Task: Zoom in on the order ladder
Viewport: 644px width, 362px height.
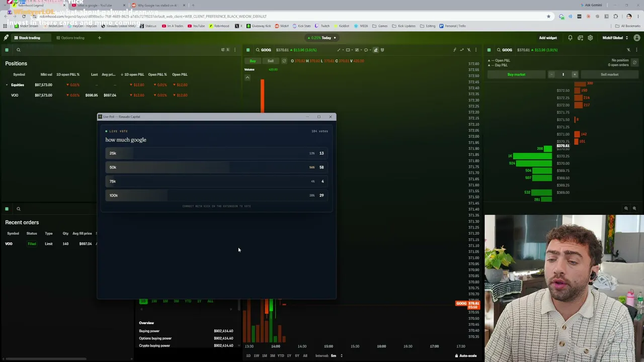Action: coord(634,208)
